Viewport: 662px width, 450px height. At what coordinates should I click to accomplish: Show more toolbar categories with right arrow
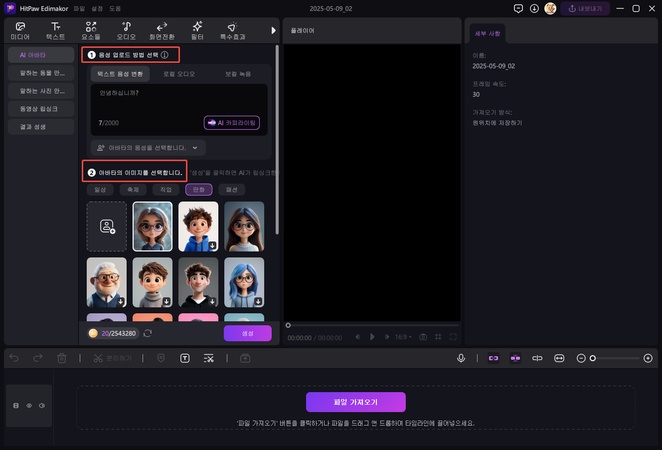click(273, 30)
